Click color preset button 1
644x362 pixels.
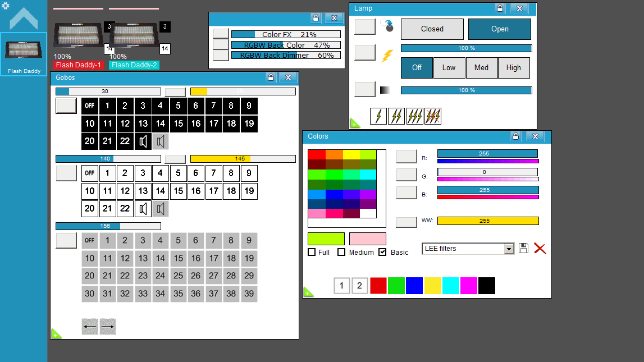[341, 286]
